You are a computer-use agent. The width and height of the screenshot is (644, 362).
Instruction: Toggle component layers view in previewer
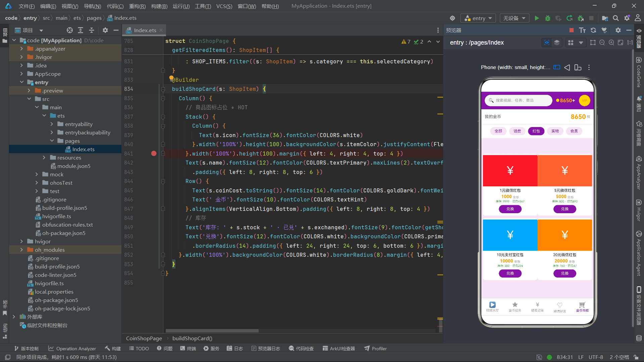[x=557, y=43]
